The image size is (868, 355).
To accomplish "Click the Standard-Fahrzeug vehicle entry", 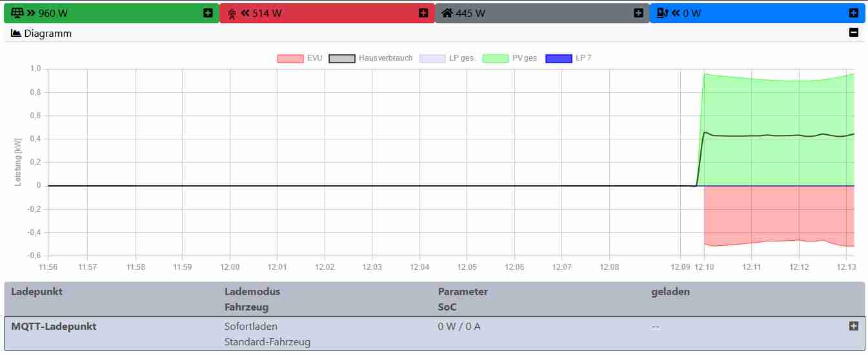I will [x=267, y=341].
